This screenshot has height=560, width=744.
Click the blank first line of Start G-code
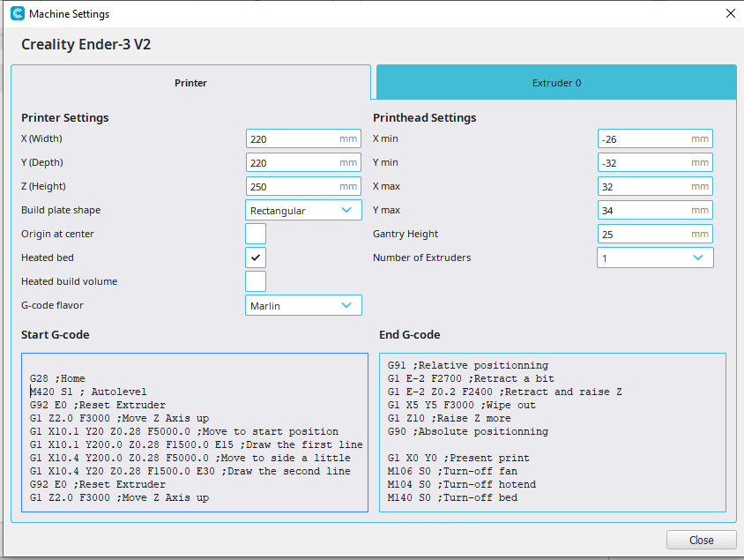pyautogui.click(x=195, y=365)
